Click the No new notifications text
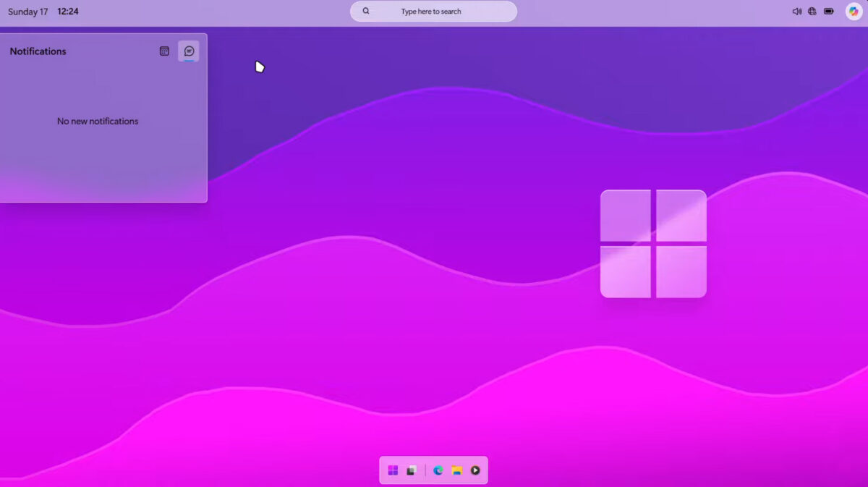The width and height of the screenshot is (868, 487). pos(98,121)
